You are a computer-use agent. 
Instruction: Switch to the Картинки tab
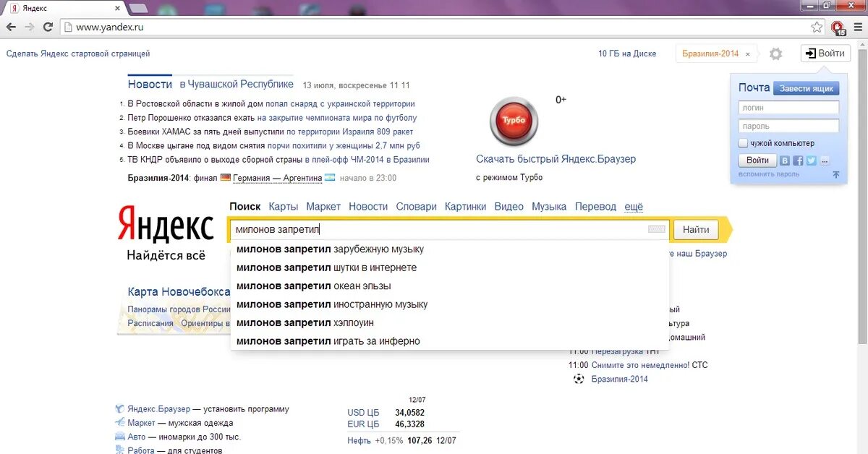pyautogui.click(x=465, y=207)
